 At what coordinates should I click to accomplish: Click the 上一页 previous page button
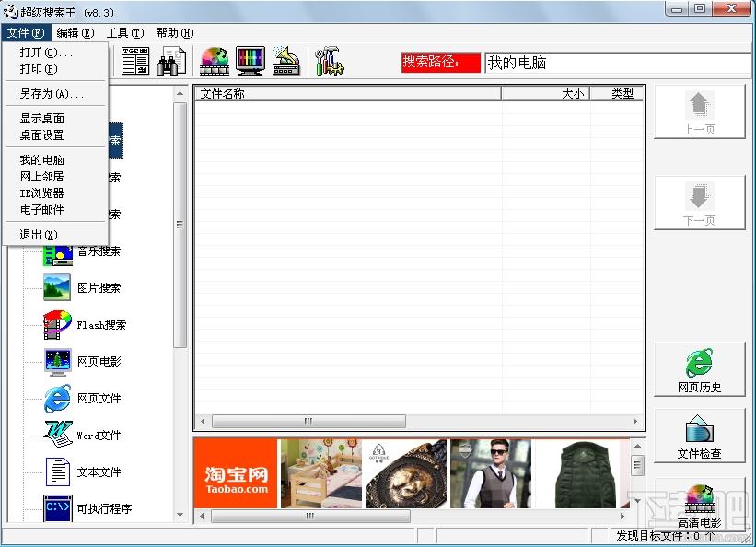pyautogui.click(x=699, y=112)
